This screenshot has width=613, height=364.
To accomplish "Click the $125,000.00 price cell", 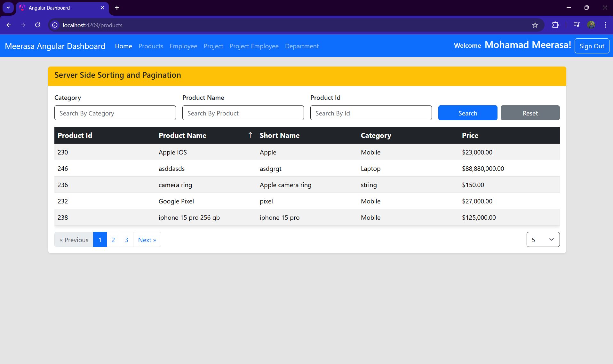I will (x=479, y=218).
